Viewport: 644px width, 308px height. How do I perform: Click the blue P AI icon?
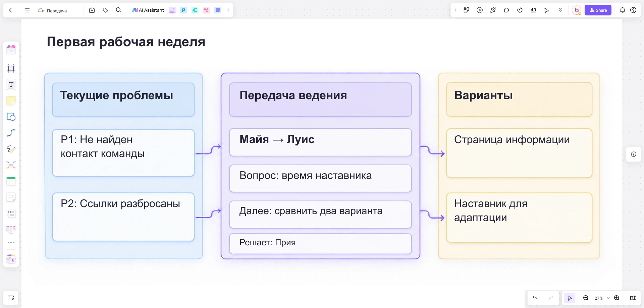tap(183, 10)
